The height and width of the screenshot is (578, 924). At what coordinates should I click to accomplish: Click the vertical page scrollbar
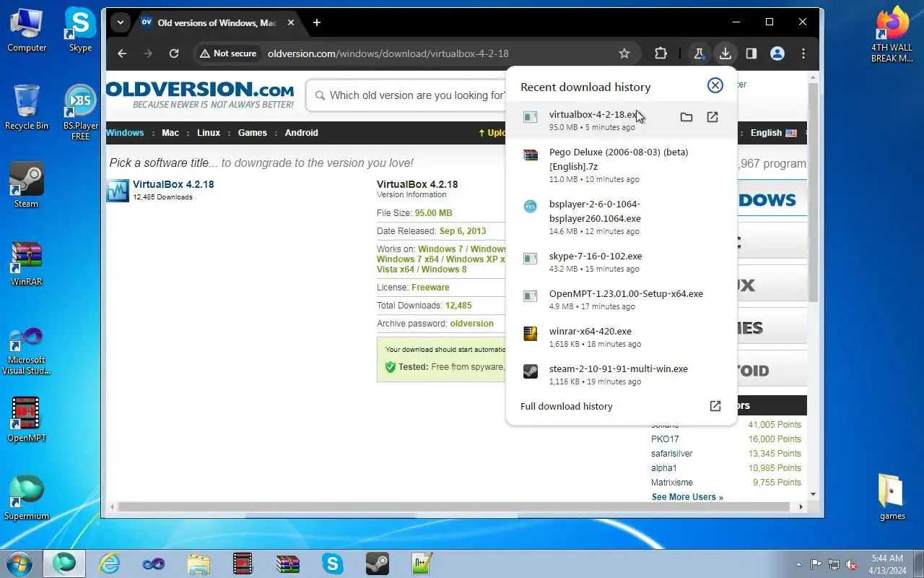pyautogui.click(x=814, y=191)
